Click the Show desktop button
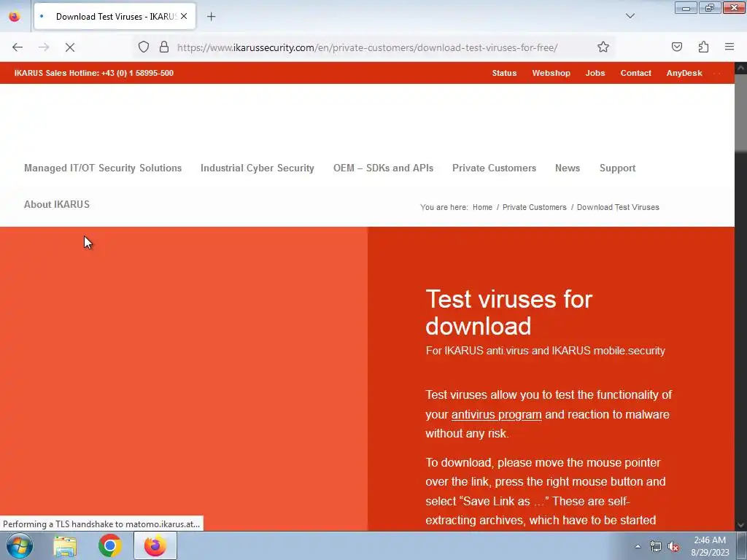747x560 pixels. [x=742, y=545]
